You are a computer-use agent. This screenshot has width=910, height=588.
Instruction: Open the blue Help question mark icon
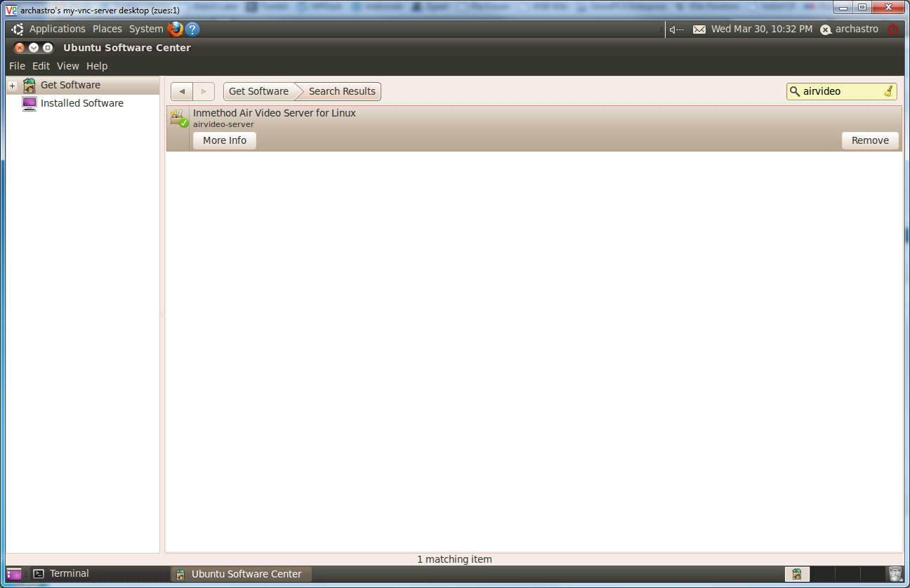192,29
